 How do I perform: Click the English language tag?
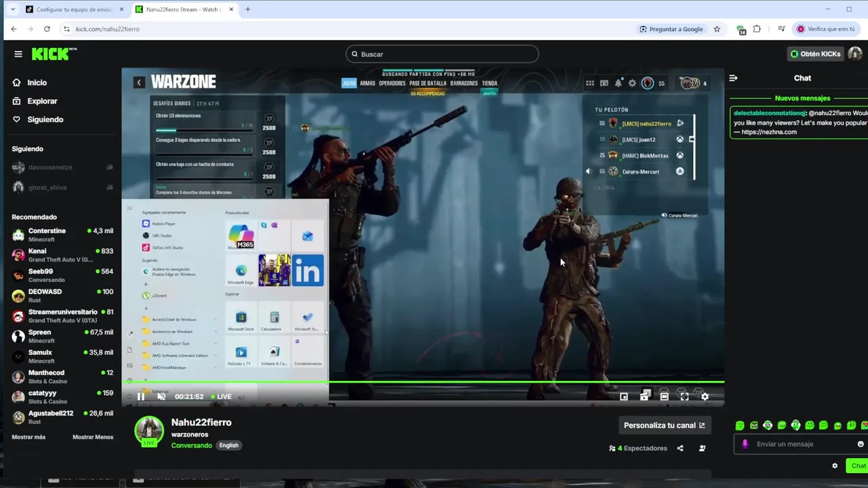[229, 445]
